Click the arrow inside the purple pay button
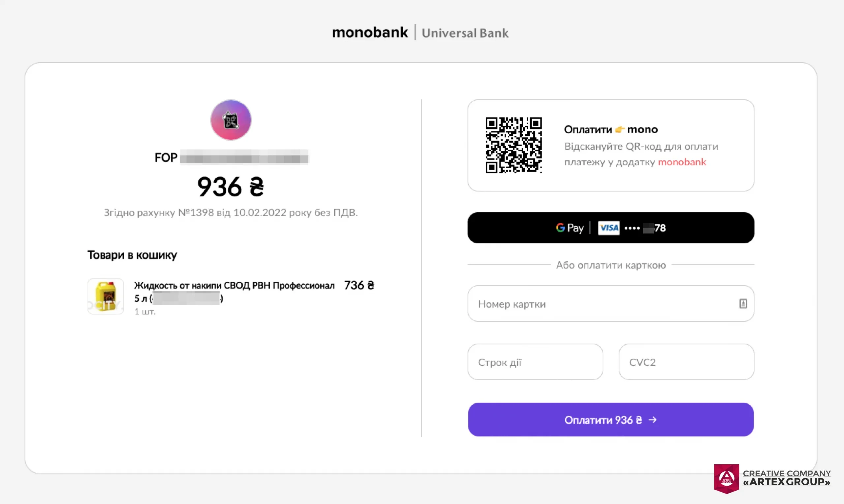 [x=653, y=420]
